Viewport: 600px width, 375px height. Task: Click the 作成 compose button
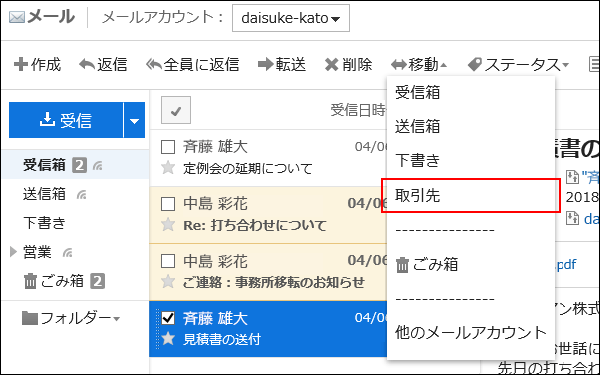[x=37, y=65]
